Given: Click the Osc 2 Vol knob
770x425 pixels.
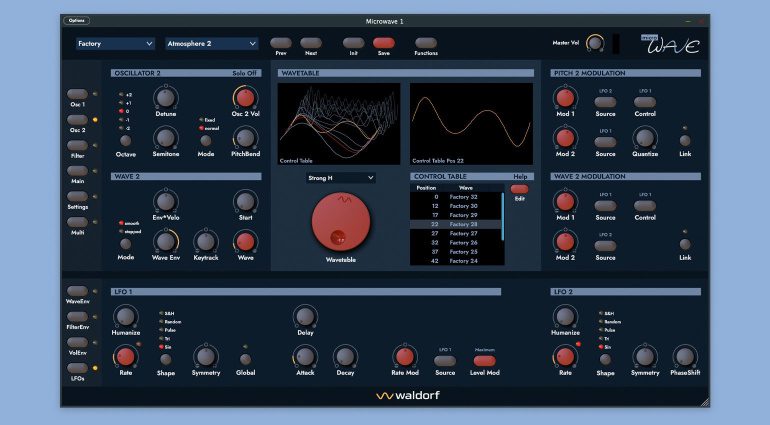Looking at the screenshot, I should (x=246, y=98).
